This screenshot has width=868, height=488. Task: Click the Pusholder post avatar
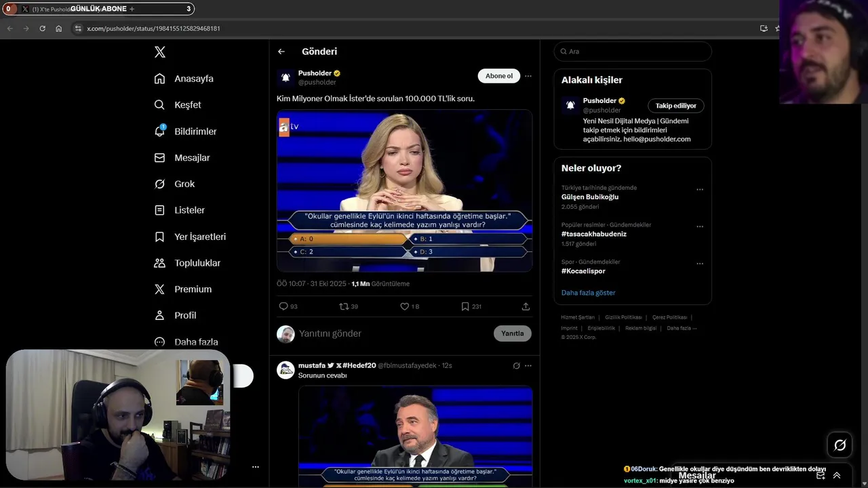(x=285, y=77)
